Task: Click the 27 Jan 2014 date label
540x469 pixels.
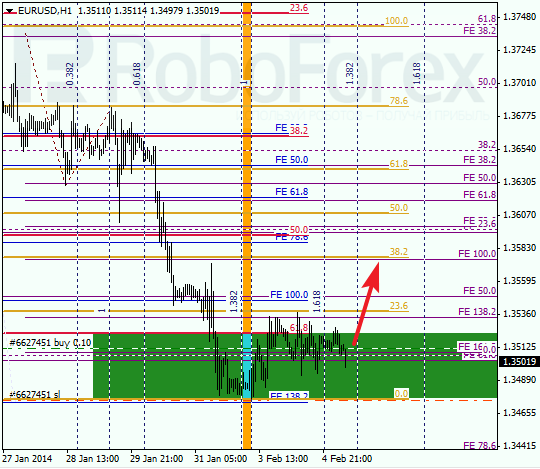Action: [x=27, y=459]
